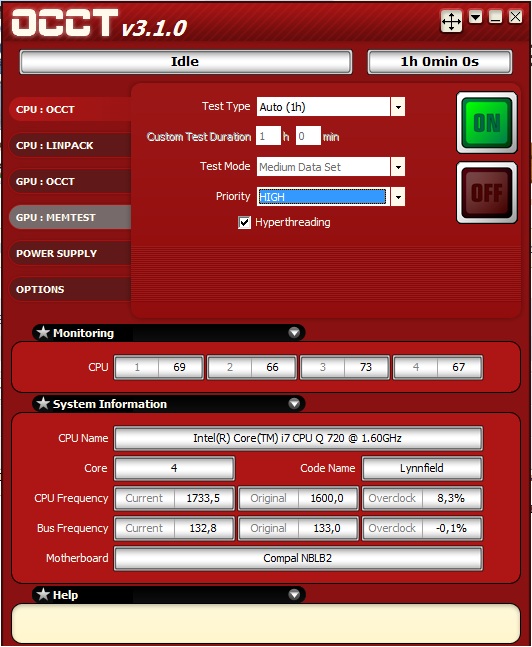The width and height of the screenshot is (532, 647).
Task: Stop the test with the OFF button
Action: coord(487,193)
